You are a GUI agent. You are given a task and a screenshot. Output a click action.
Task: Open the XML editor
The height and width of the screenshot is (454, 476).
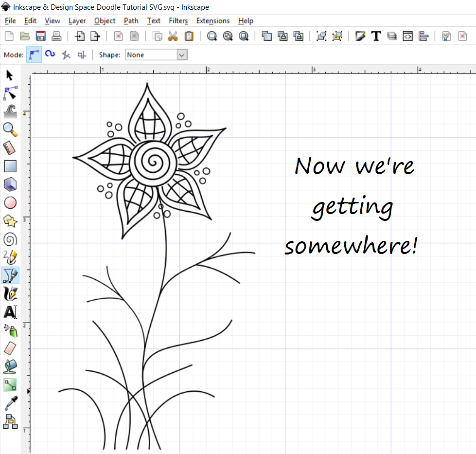point(407,36)
